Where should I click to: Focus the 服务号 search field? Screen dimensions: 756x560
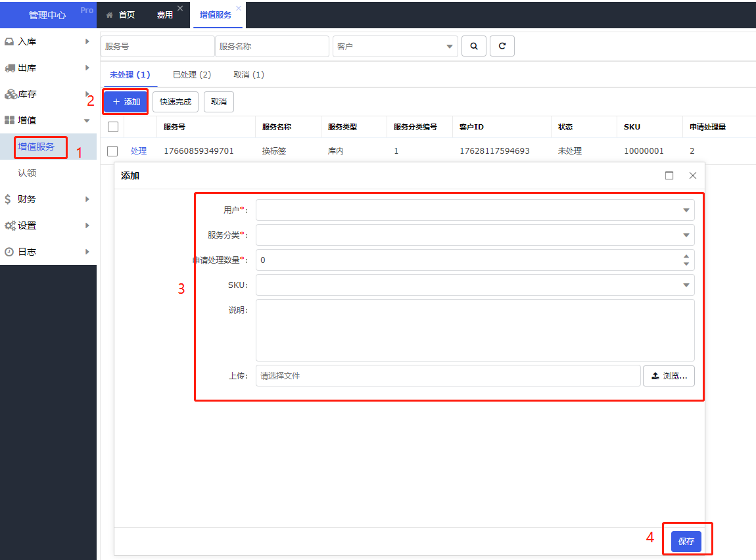[157, 46]
